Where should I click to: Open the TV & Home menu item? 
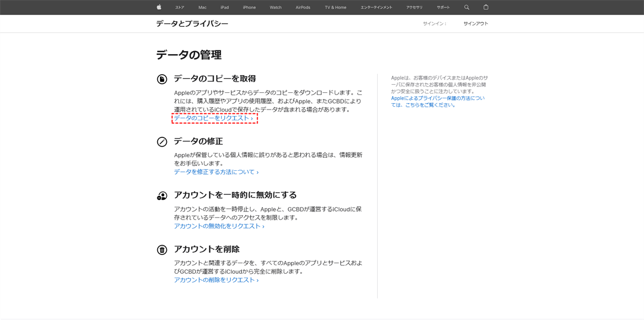click(x=335, y=8)
